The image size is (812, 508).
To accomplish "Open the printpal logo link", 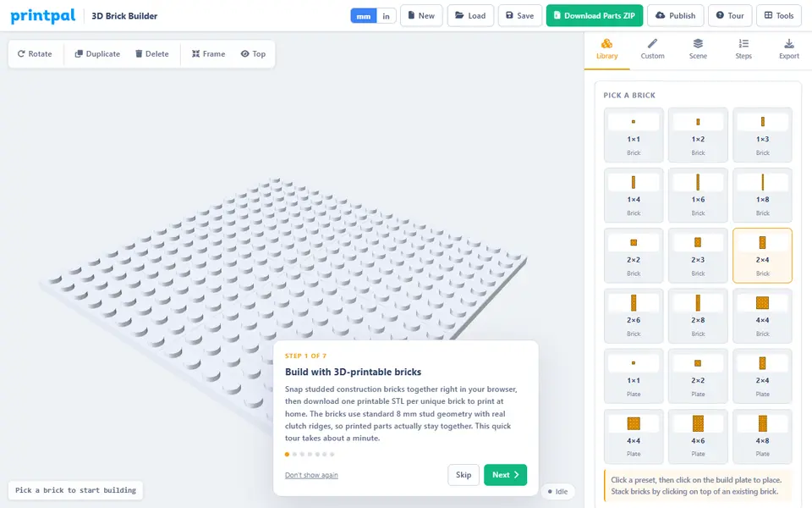I will (43, 15).
